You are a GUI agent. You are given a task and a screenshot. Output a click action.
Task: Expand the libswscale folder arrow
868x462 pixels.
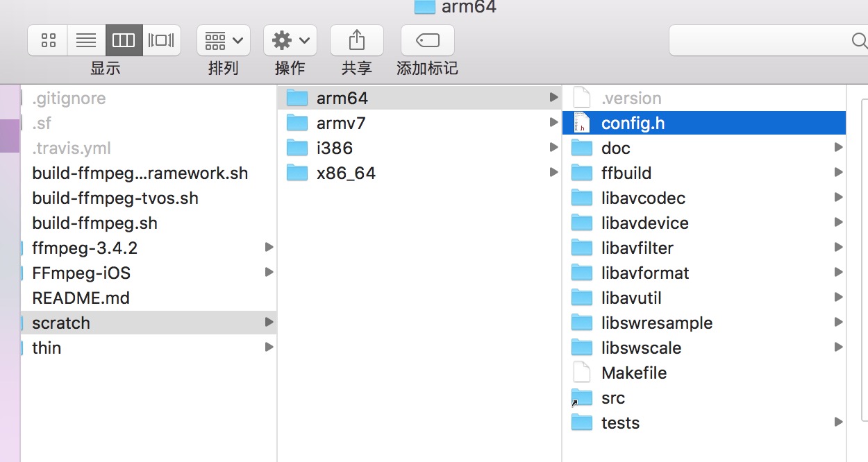click(x=838, y=348)
